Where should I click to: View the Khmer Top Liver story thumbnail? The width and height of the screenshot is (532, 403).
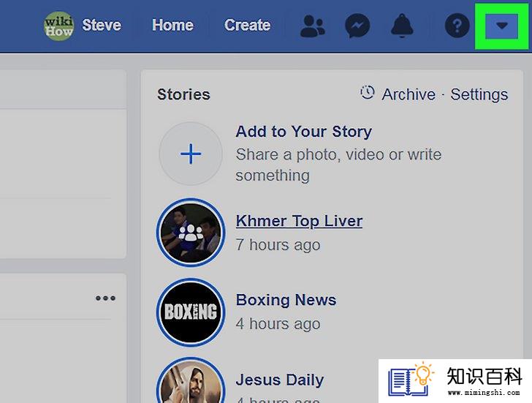191,233
